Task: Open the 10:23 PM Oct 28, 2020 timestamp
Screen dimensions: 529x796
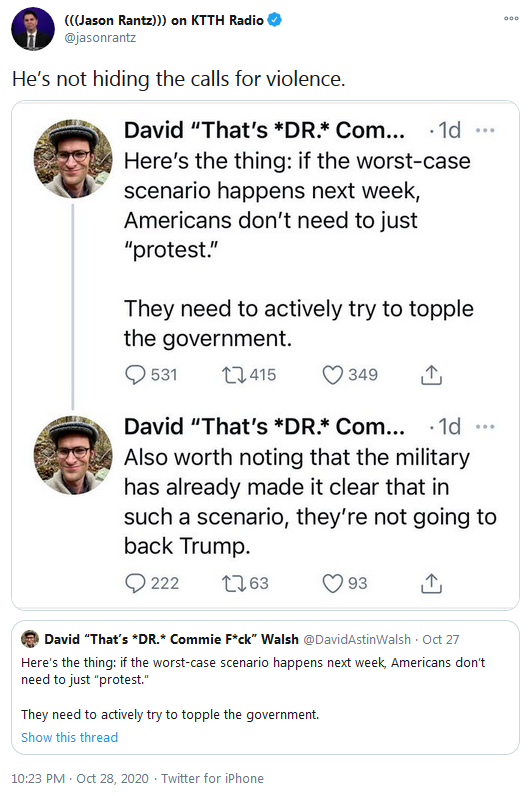Action: click(x=80, y=778)
